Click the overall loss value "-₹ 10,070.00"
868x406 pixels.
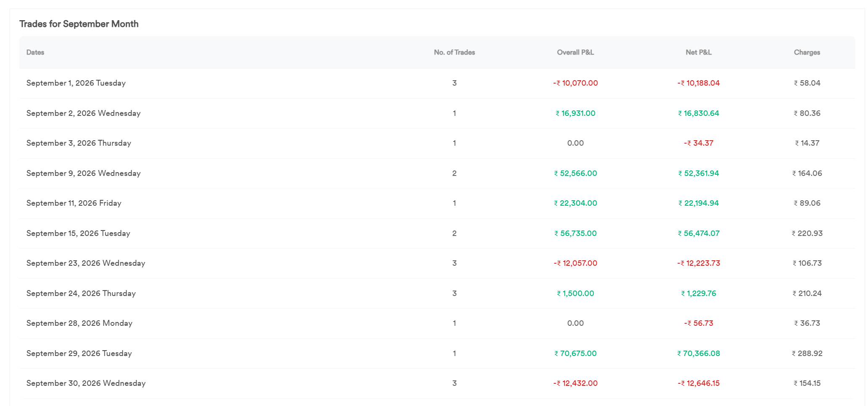coord(575,83)
